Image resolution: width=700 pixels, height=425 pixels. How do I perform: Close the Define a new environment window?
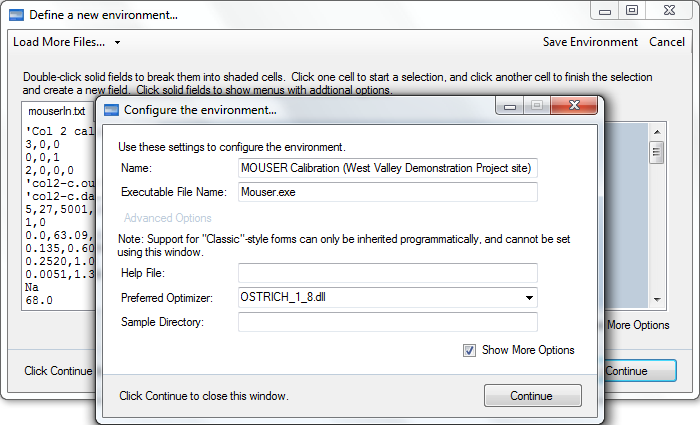[x=669, y=11]
